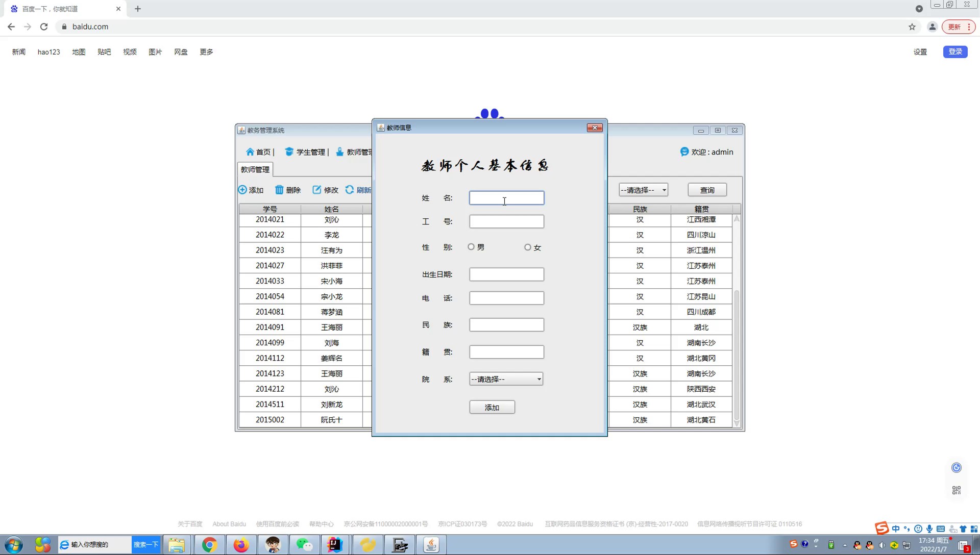Open the Sogou IME soft keyboard icon
Viewport: 980px width, 555px height.
(x=941, y=529)
